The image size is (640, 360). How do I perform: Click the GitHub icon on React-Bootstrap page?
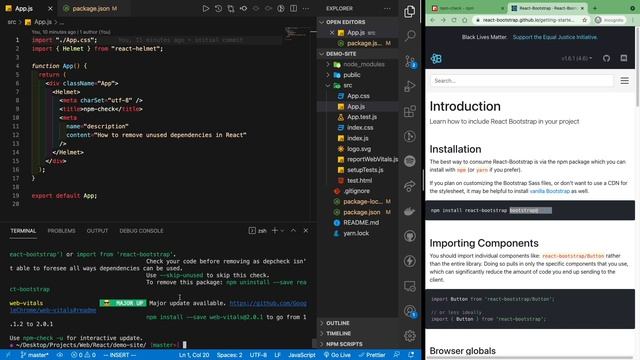607,58
